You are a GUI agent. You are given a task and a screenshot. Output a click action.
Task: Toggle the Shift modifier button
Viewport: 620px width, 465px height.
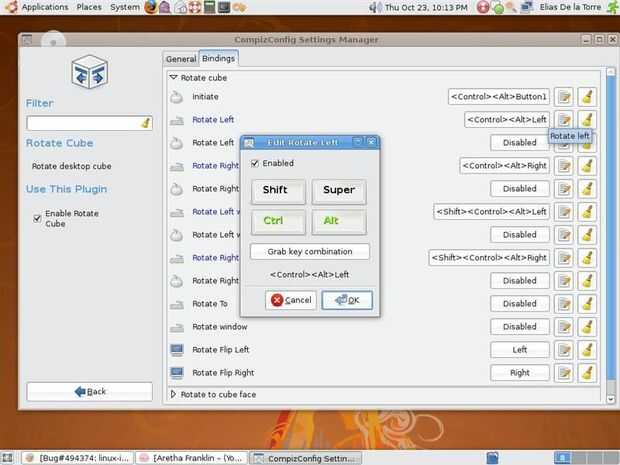278,191
